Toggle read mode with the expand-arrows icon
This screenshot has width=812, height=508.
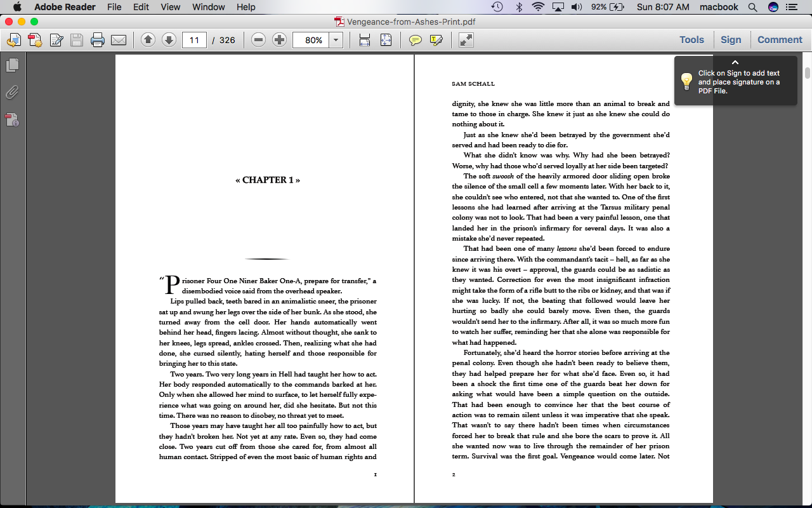click(466, 40)
